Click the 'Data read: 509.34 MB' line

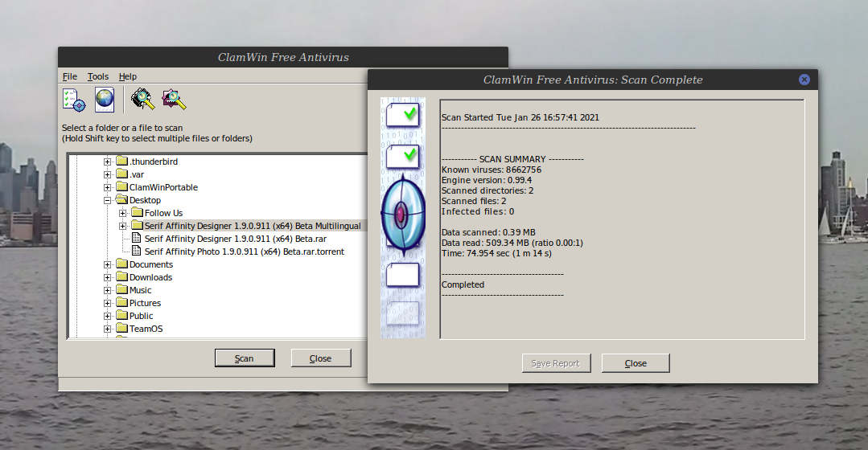pyautogui.click(x=512, y=243)
